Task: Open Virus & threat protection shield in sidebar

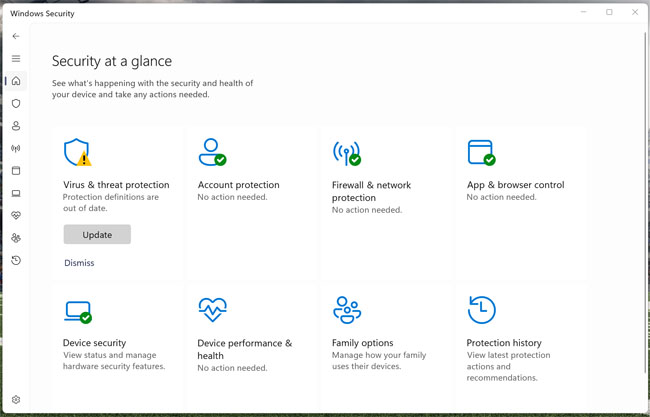Action: 16,103
